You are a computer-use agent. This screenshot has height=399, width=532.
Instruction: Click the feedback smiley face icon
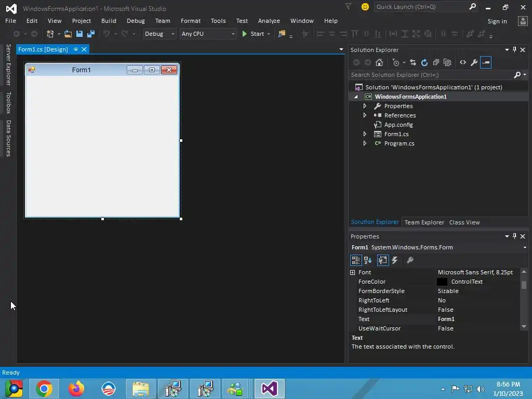(365, 7)
